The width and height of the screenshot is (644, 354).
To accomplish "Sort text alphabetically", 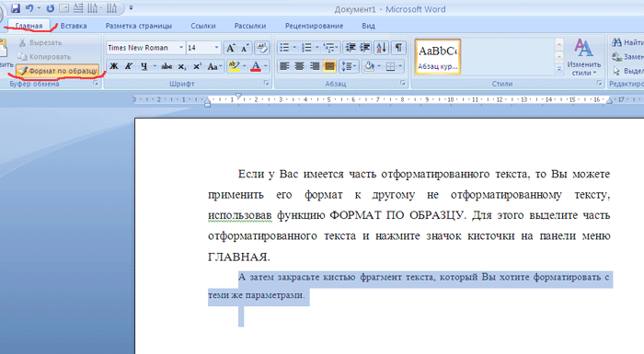I will [x=382, y=48].
